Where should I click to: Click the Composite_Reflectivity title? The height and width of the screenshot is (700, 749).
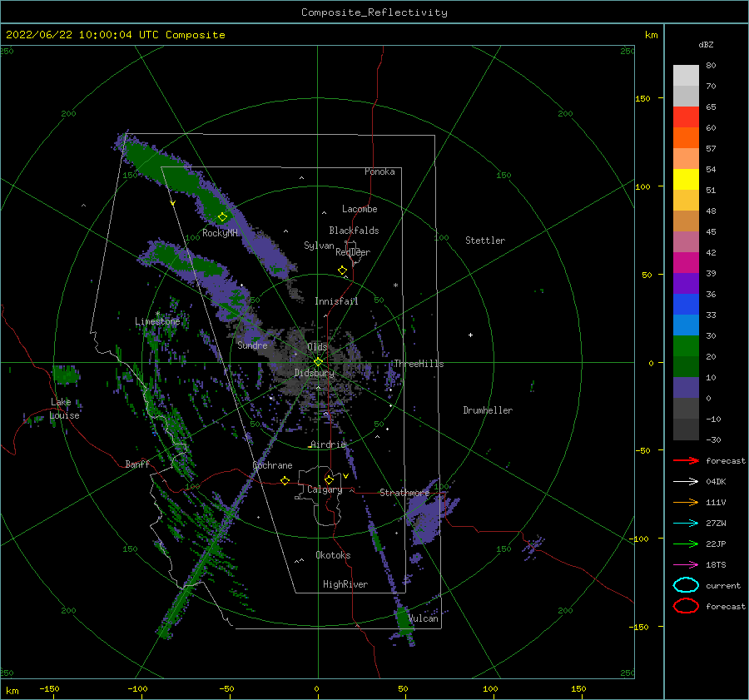374,12
